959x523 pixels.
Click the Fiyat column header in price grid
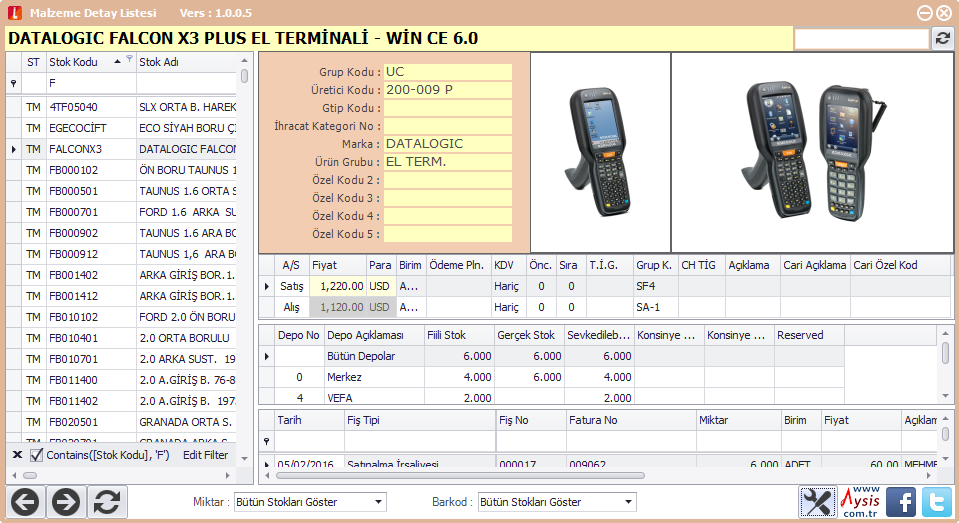(x=338, y=265)
